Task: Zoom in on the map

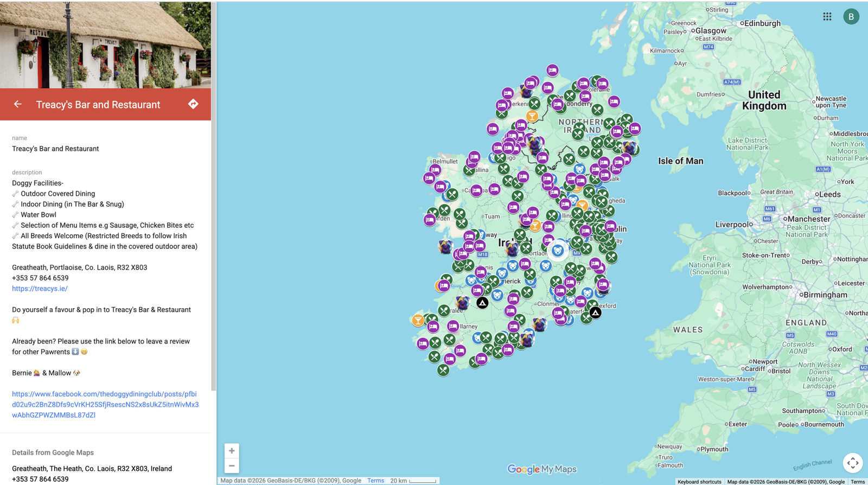Action: click(232, 451)
